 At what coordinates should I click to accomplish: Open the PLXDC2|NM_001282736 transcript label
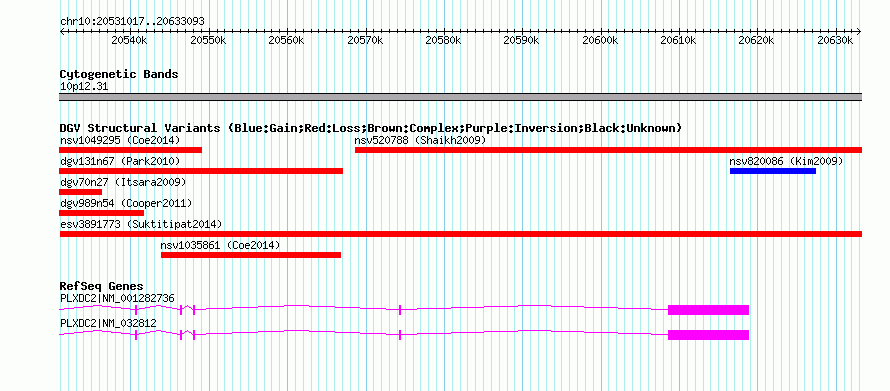(117, 298)
